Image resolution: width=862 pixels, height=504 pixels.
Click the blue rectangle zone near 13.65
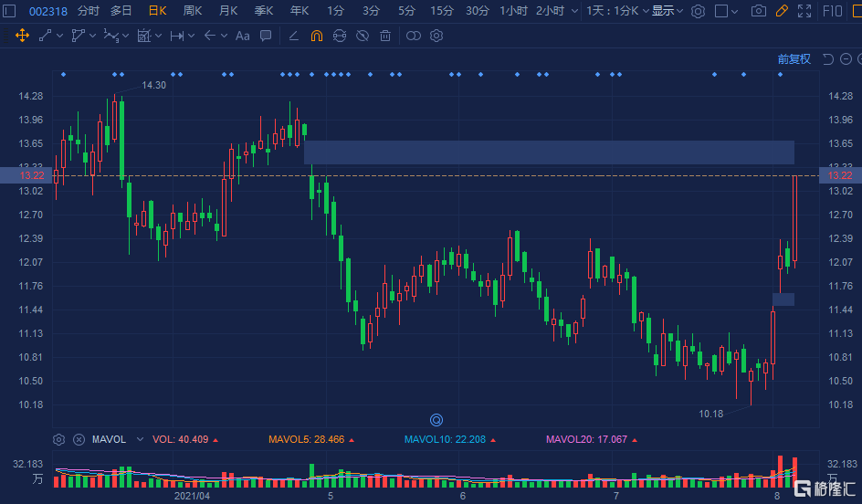click(548, 152)
